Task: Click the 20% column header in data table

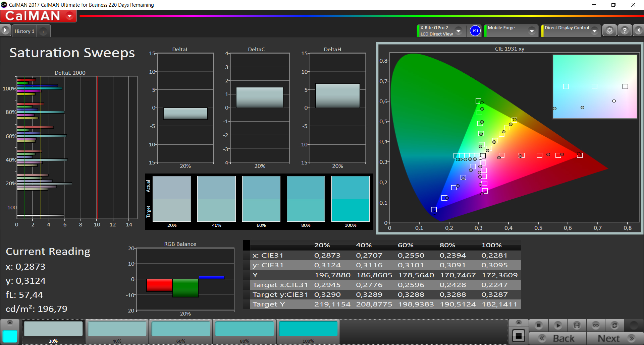Action: [322, 245]
